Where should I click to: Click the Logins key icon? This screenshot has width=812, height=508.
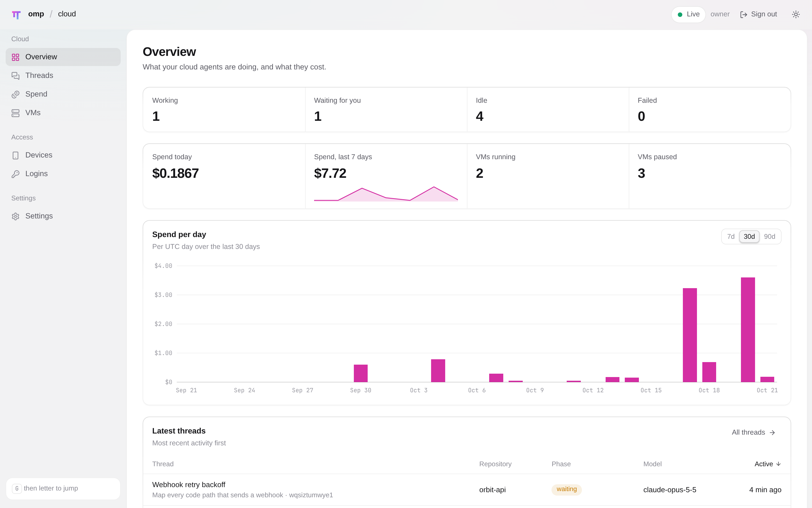[16, 174]
